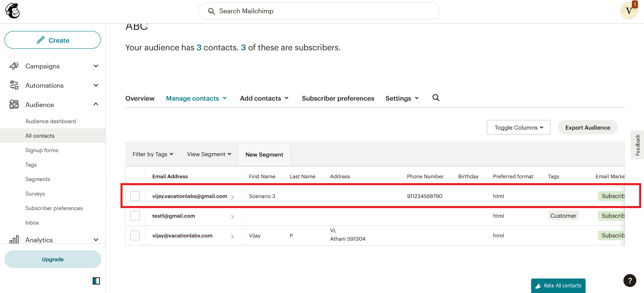Viewport: 644px width, 293px height.
Task: Check the vijay@vacationlabs.com row checkbox
Action: click(135, 235)
